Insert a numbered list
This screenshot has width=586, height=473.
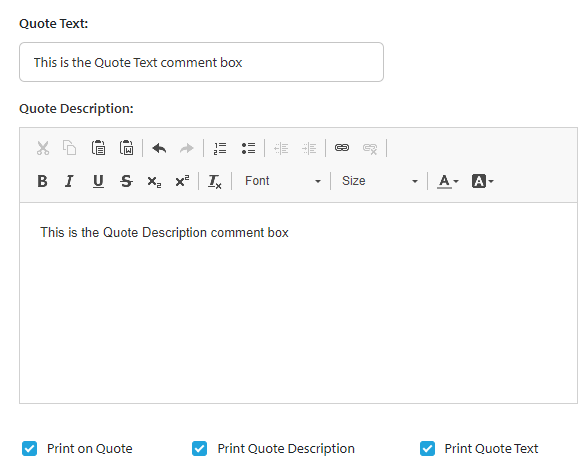click(x=220, y=148)
